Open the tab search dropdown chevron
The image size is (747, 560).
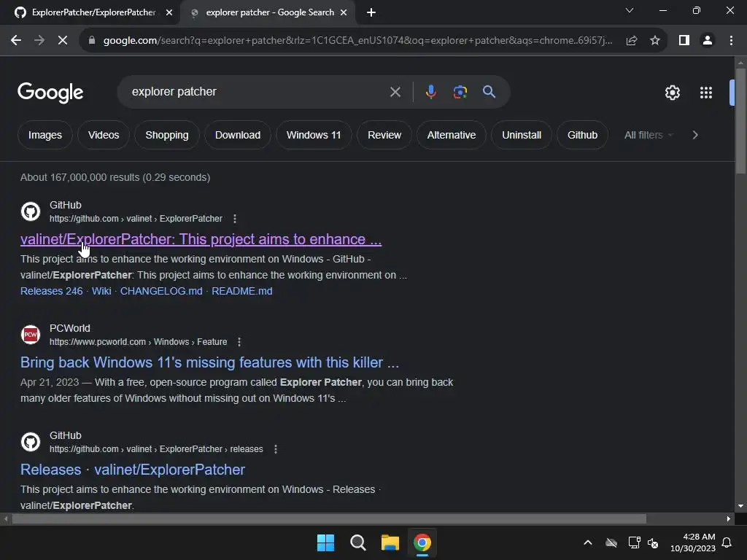tap(630, 10)
